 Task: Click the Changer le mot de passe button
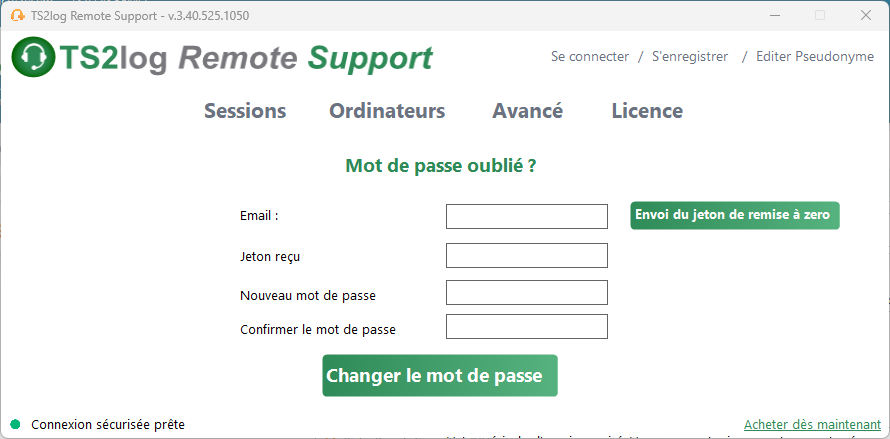point(440,375)
